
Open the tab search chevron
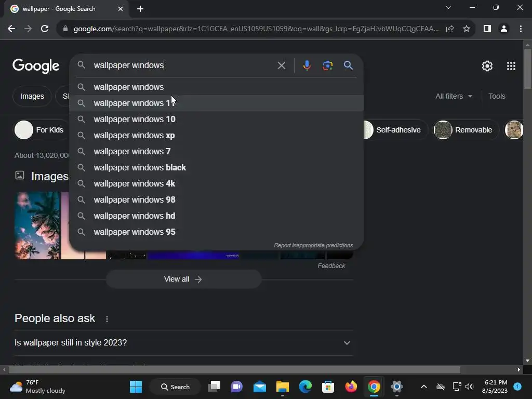click(x=448, y=7)
